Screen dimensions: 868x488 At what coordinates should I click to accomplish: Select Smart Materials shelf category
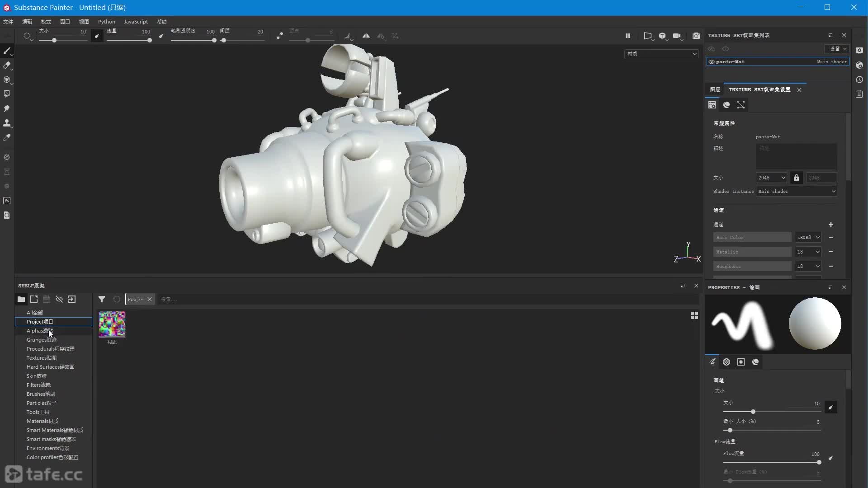(55, 430)
